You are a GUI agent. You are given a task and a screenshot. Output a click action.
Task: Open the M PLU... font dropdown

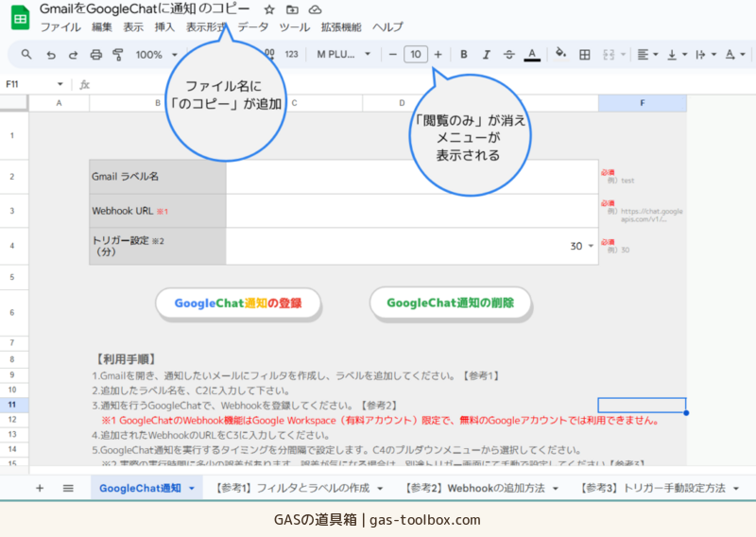click(343, 55)
